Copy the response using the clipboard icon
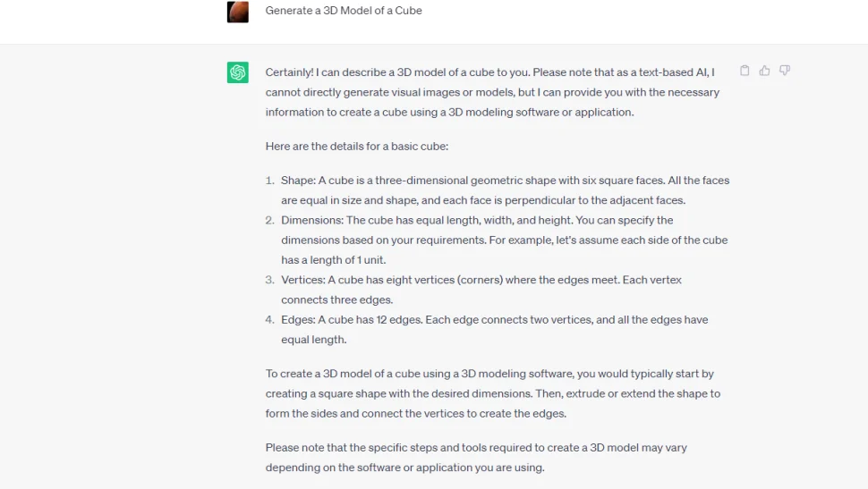This screenshot has width=868, height=489. click(x=745, y=71)
